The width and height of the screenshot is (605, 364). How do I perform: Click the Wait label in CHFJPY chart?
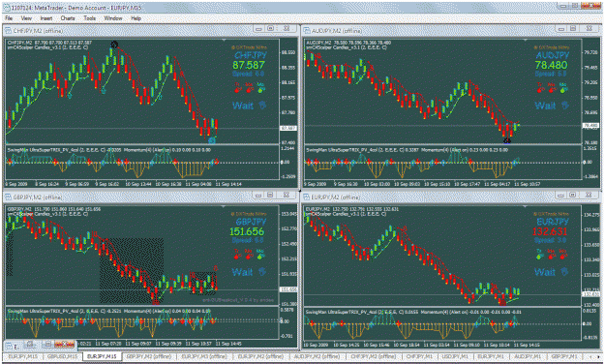243,106
